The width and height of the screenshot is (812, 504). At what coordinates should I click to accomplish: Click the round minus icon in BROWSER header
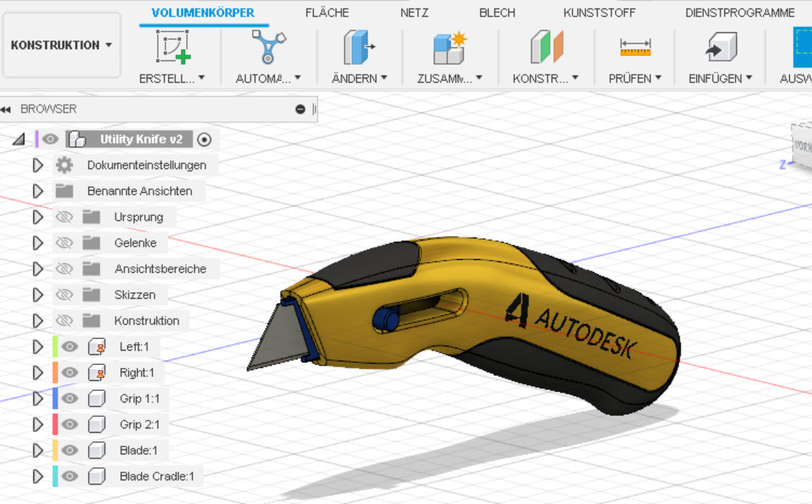coord(300,109)
